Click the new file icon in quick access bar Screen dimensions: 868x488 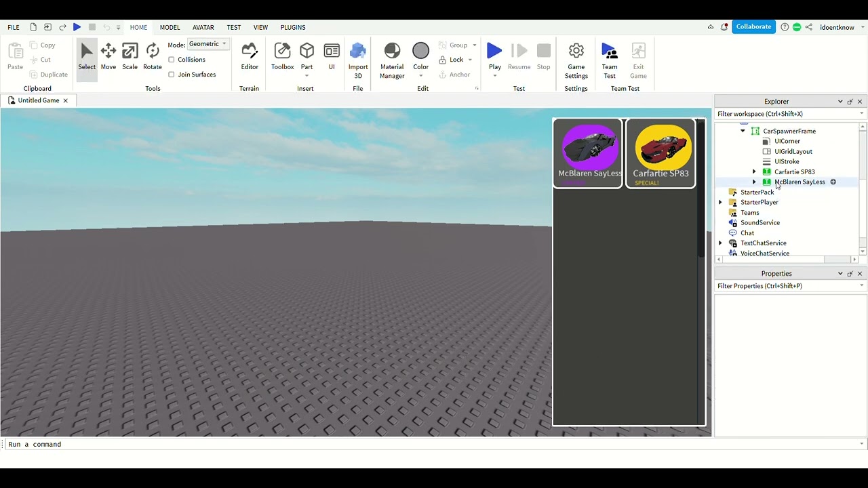33,27
